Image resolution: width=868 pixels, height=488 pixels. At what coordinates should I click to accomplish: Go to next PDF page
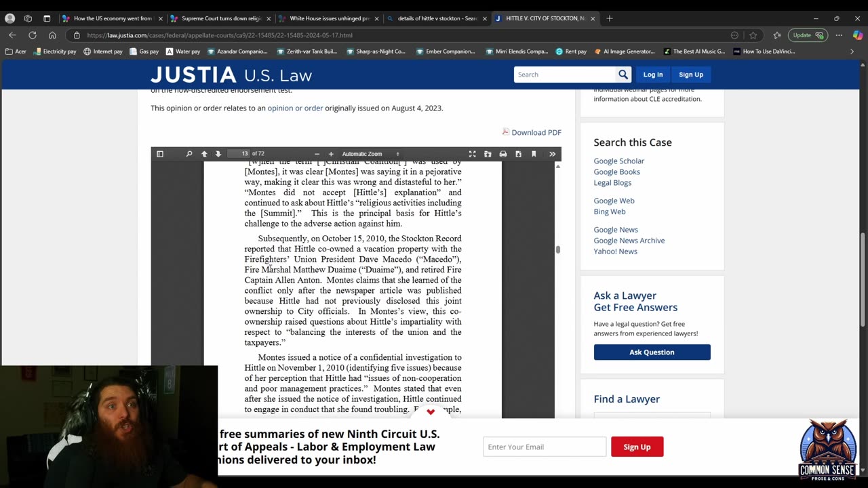218,154
